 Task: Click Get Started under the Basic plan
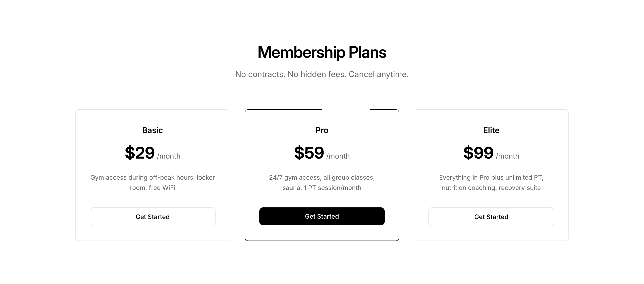[153, 217]
